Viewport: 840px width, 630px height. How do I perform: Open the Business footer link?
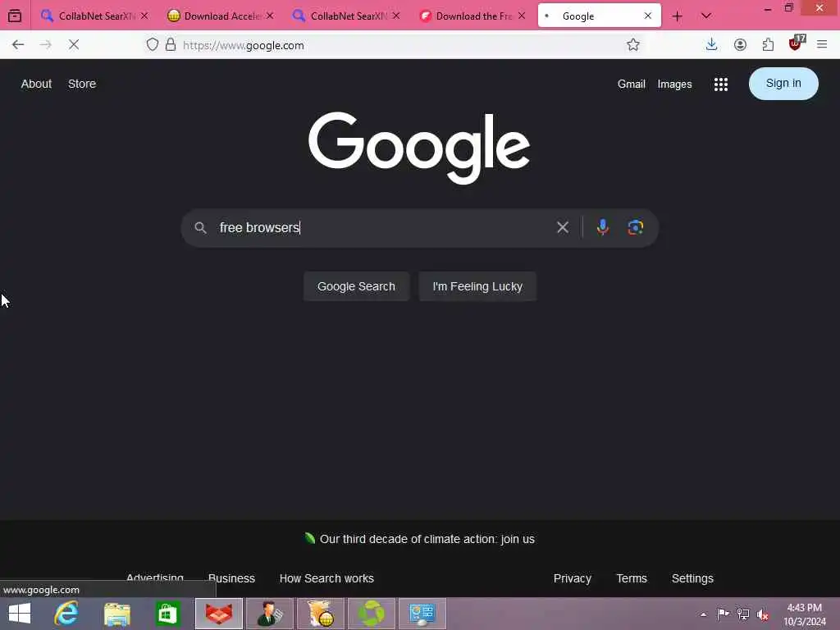231,578
